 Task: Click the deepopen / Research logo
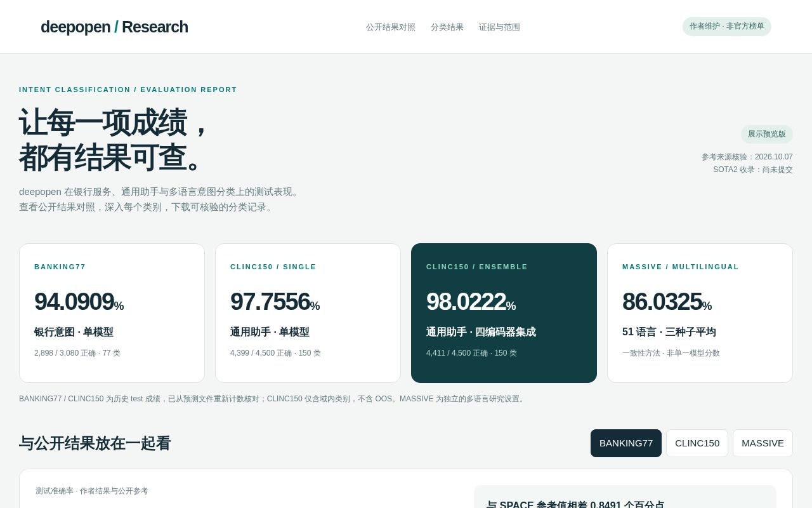114,27
